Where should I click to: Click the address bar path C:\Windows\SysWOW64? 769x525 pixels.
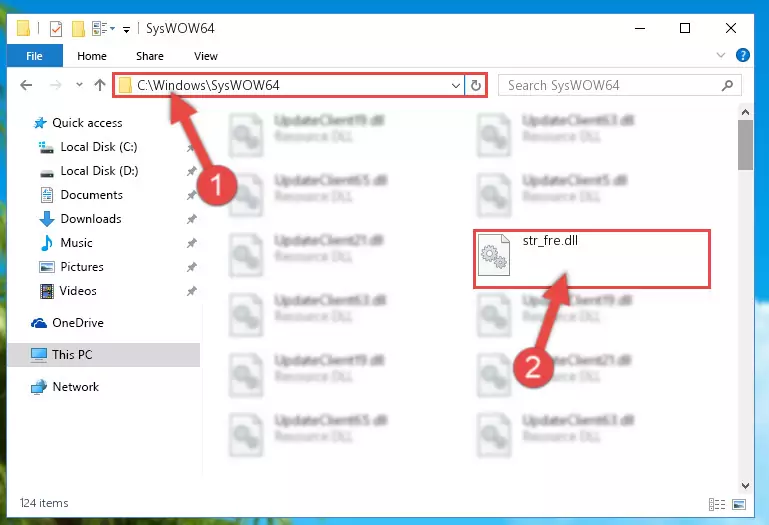click(x=208, y=85)
